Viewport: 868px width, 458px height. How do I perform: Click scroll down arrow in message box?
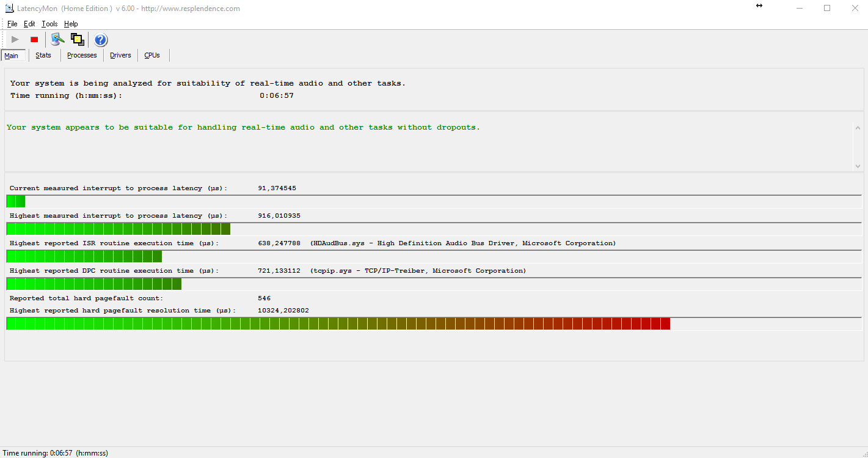[858, 166]
